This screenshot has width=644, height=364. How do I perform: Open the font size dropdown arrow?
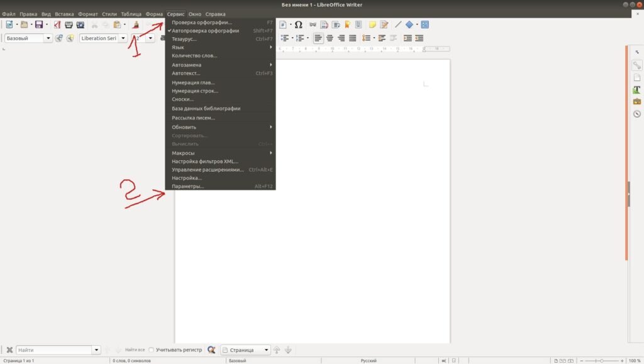point(150,38)
